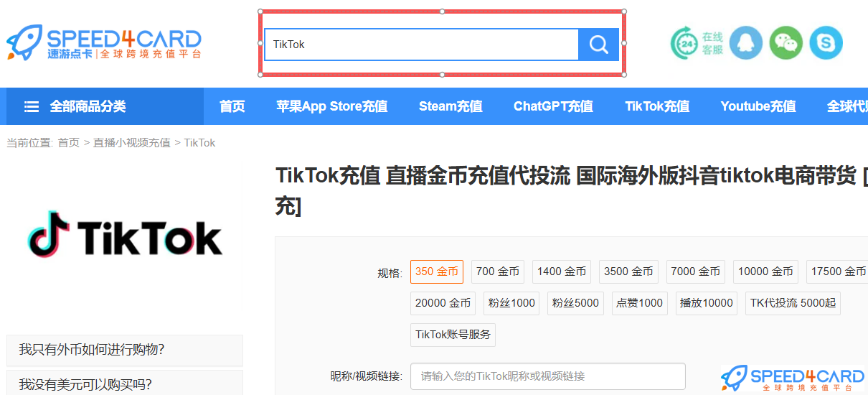Open the hamburger menu icon beside 全部商品分类
Viewport: 868px width, 395px height.
coord(32,106)
